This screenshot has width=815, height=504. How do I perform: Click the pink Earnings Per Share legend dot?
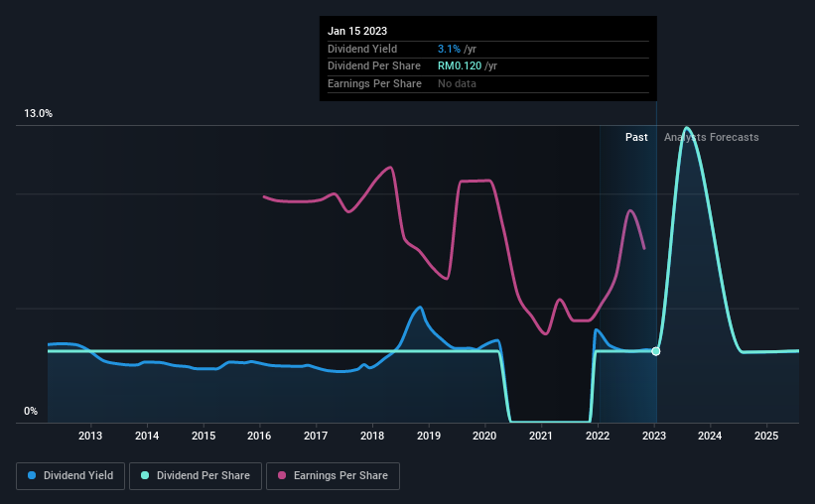[x=282, y=475]
